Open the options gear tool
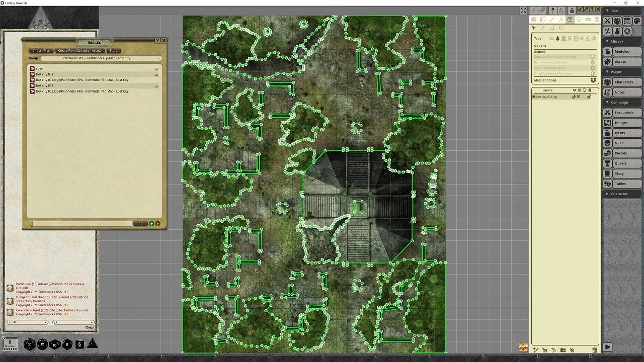Viewport: 644px width, 362px height. (627, 31)
